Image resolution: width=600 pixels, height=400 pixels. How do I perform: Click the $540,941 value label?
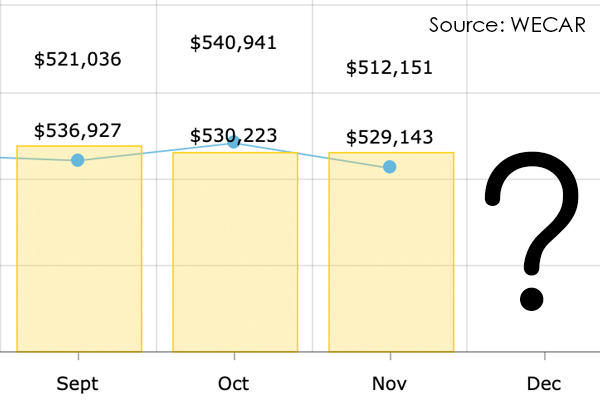234,42
